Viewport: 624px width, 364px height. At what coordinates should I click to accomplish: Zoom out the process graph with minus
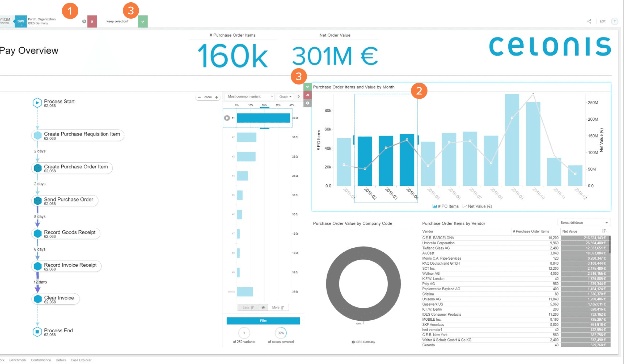[x=199, y=97]
